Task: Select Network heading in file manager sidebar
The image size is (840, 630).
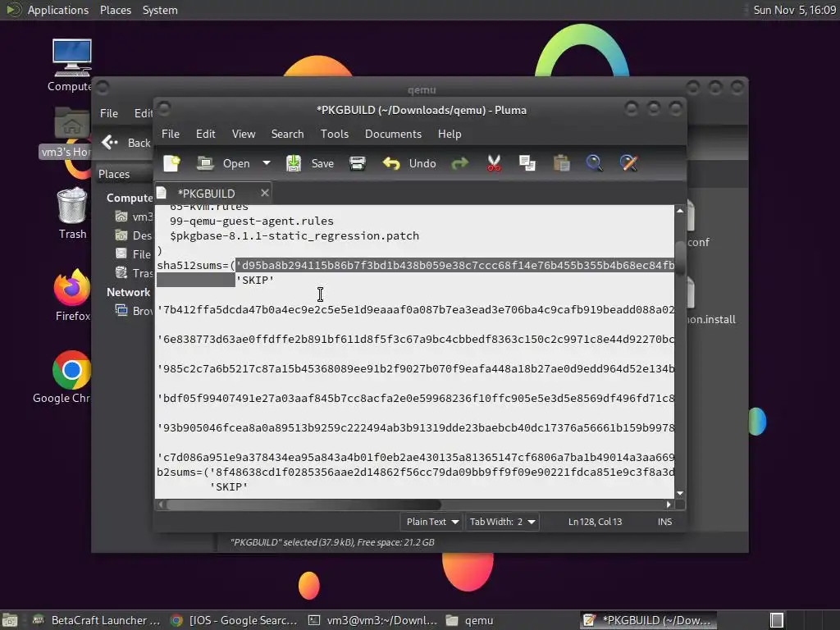Action: pos(128,293)
